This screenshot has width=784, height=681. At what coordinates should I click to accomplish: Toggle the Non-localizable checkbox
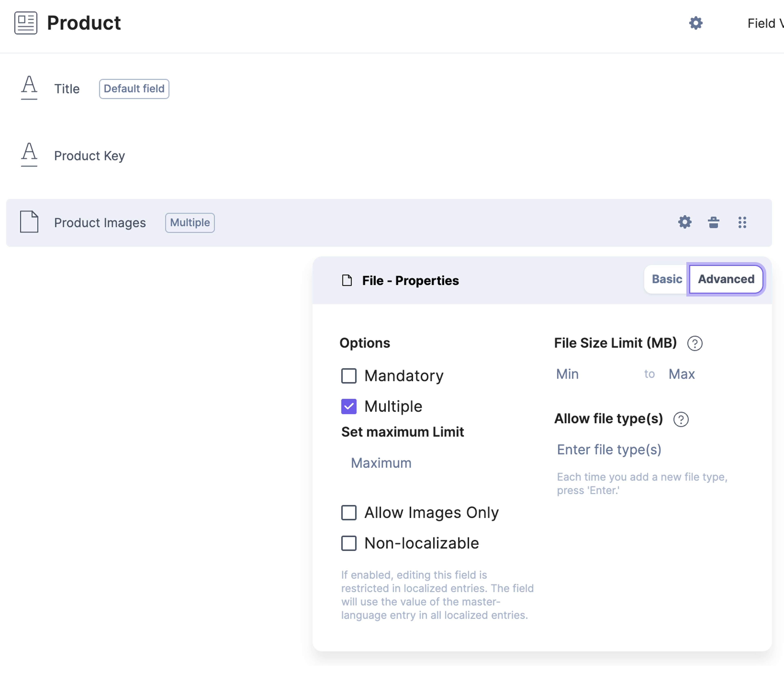tap(349, 543)
